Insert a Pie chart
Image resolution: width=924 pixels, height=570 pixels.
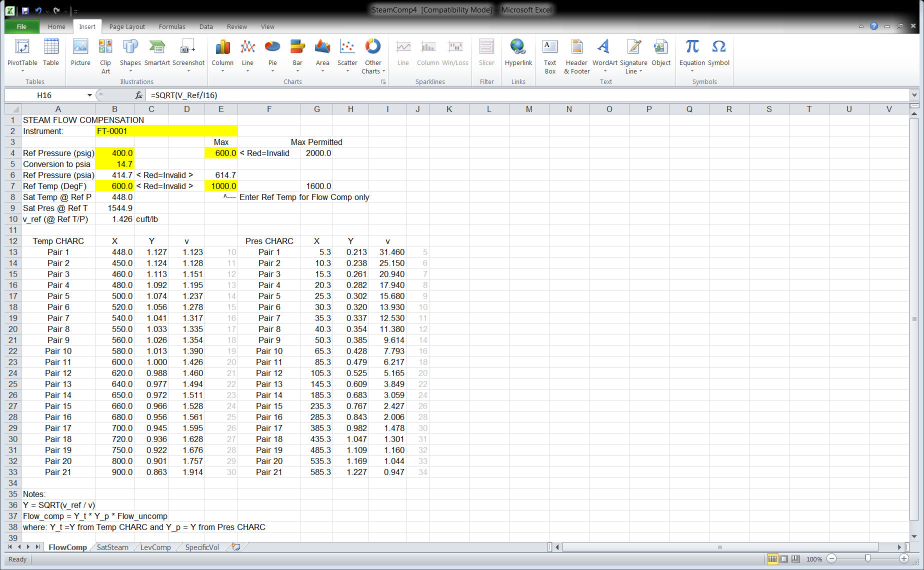[272, 55]
